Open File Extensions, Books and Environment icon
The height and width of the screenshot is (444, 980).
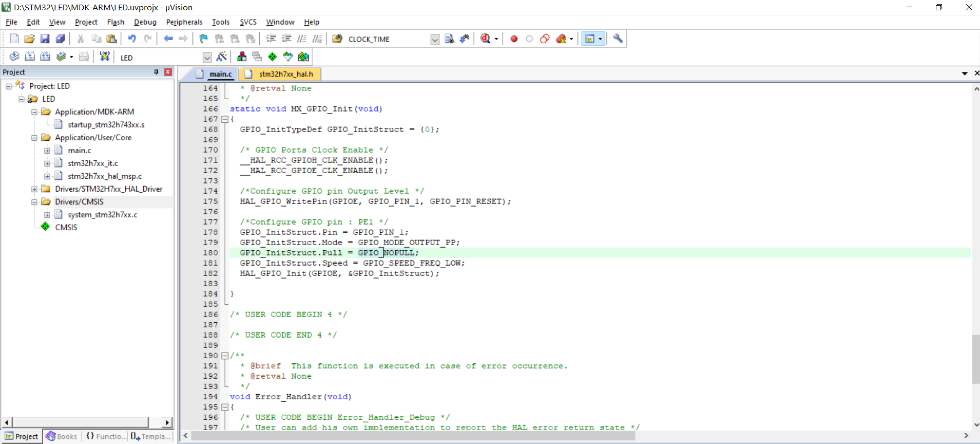242,57
